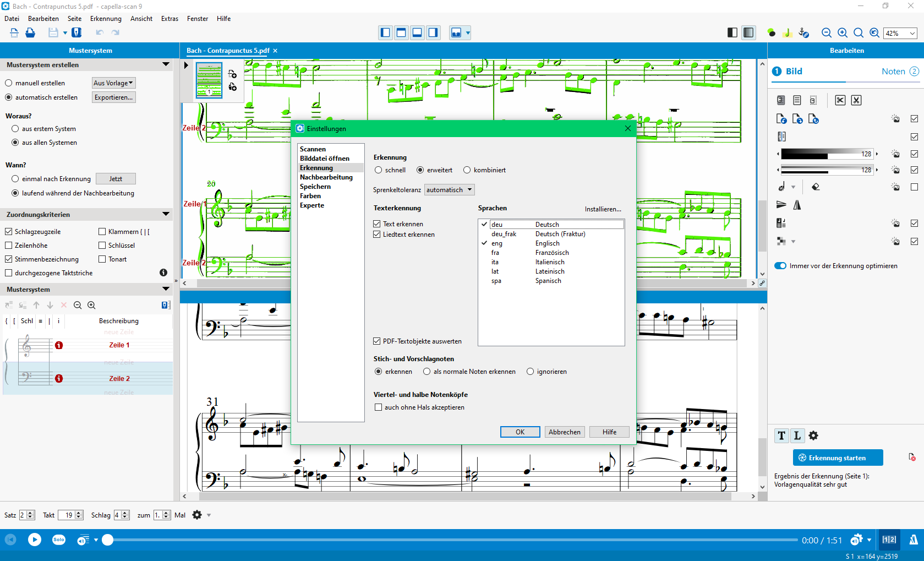
Task: Click the zoom in magnifier in top toolbar
Action: [842, 33]
